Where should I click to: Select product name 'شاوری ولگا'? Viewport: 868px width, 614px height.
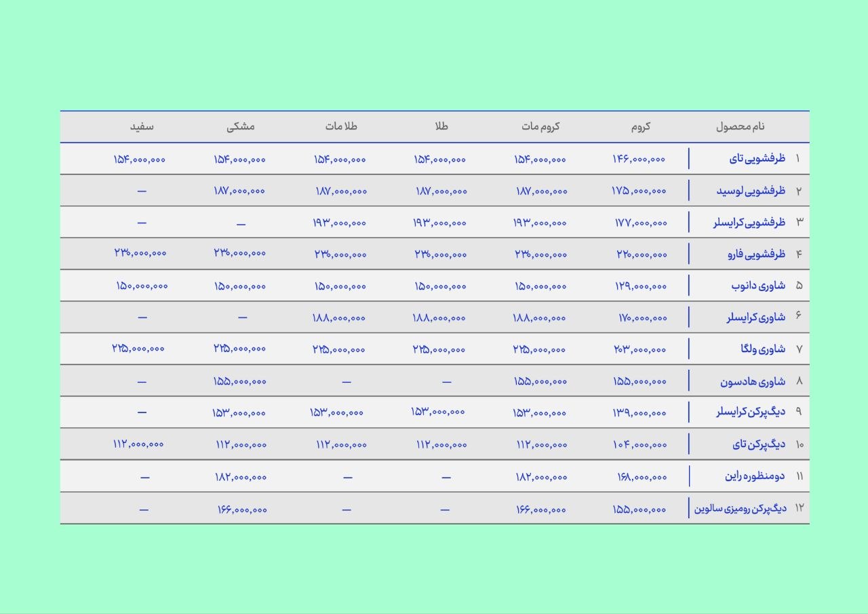763,349
